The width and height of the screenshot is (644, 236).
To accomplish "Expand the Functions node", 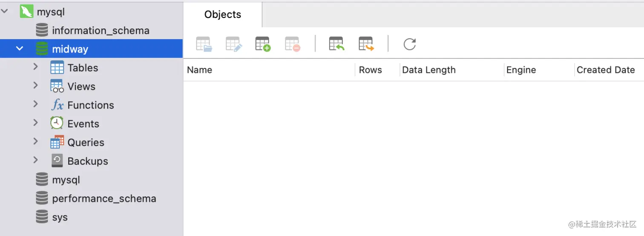I will tap(36, 105).
